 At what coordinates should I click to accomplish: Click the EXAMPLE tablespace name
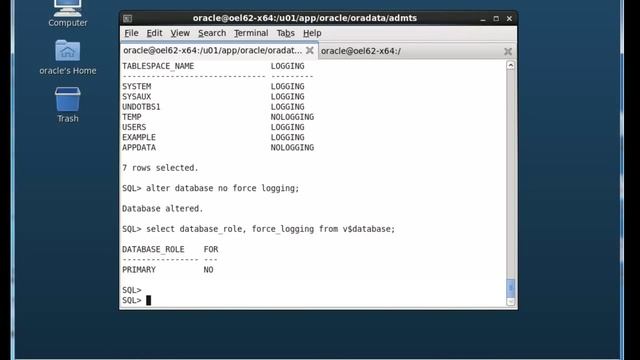point(139,138)
